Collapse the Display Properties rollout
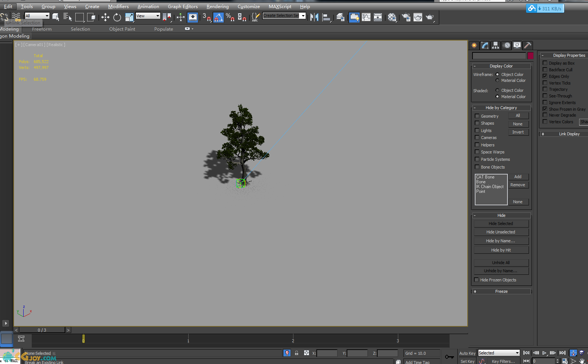The height and width of the screenshot is (364, 588). point(564,55)
